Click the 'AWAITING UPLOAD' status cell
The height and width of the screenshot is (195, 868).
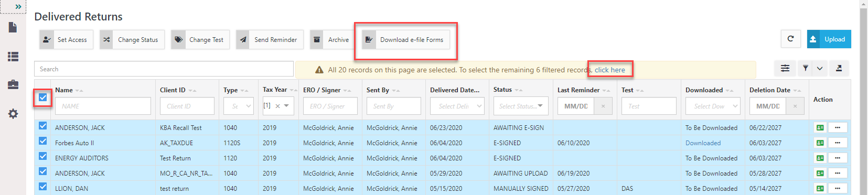(x=520, y=173)
